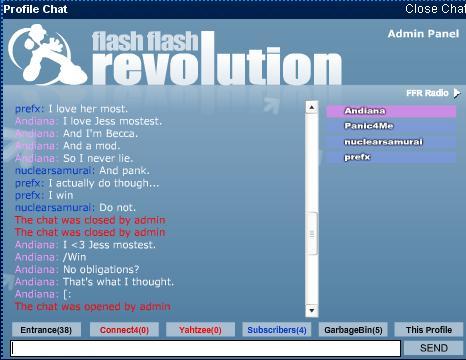Select the This Profile tab
Screen dimensions: 466x360
point(429,330)
